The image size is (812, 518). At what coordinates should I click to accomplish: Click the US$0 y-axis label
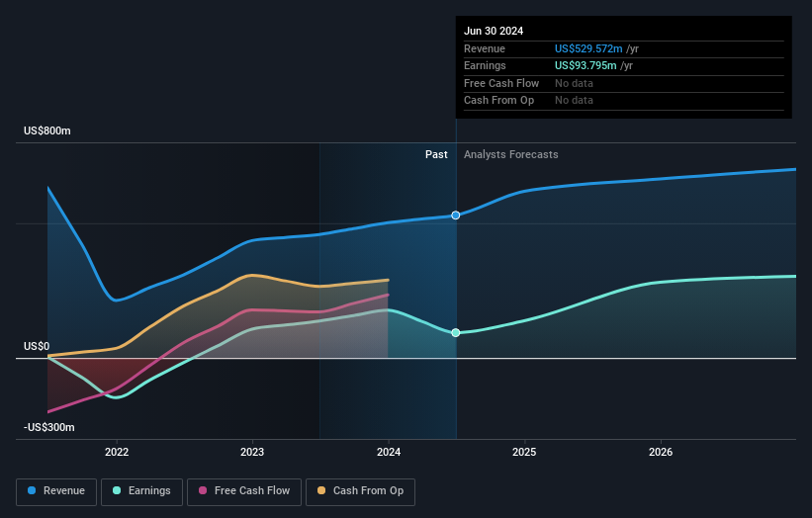[x=37, y=346]
